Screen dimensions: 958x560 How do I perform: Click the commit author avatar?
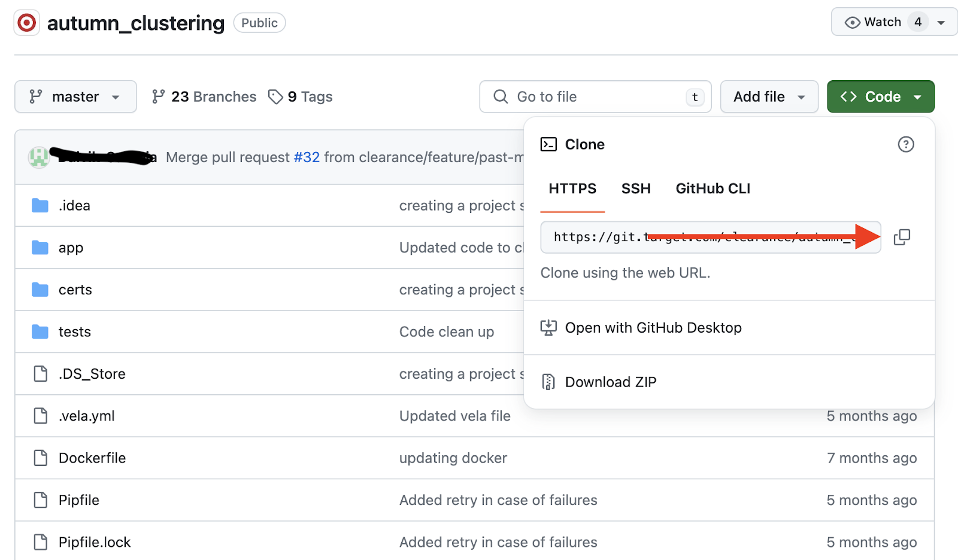pos(40,157)
